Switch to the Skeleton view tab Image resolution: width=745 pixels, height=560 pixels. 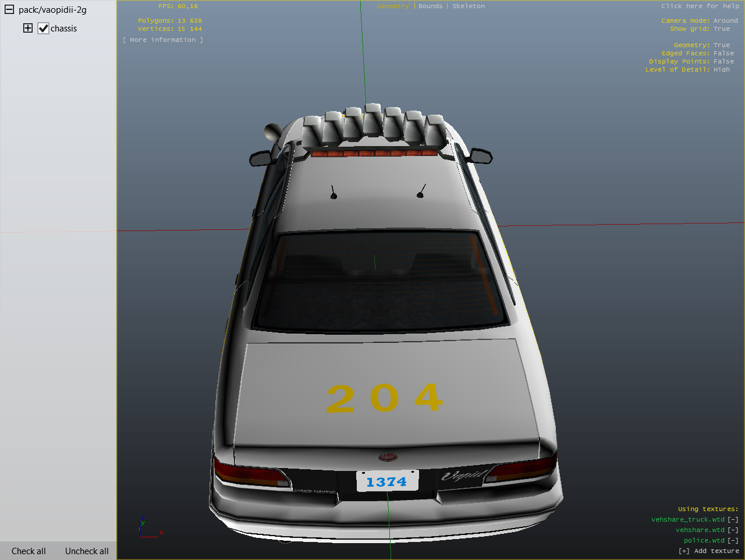[468, 6]
